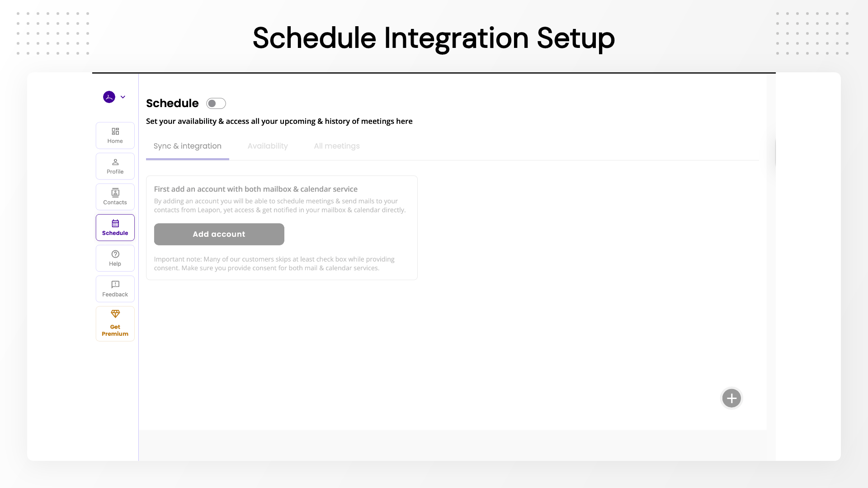This screenshot has width=868, height=488.
Task: Click the Get Premium label
Action: point(115,330)
